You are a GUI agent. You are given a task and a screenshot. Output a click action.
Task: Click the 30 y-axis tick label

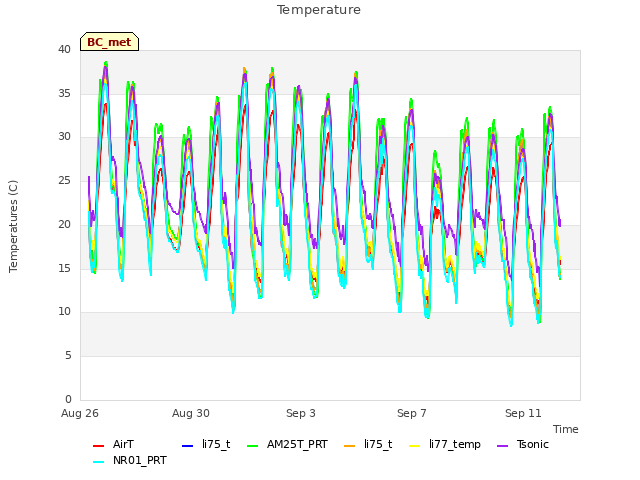click(64, 137)
